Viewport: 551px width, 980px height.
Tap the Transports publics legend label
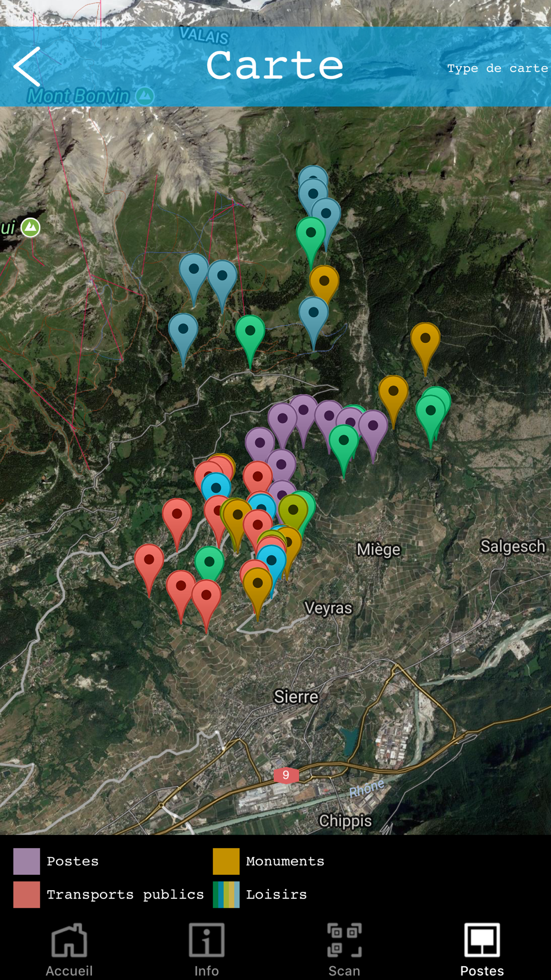(125, 895)
